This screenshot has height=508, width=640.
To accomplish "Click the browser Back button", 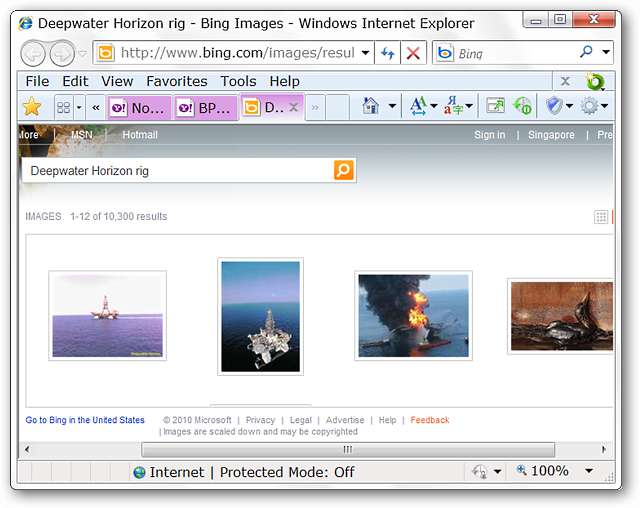I will (33, 53).
